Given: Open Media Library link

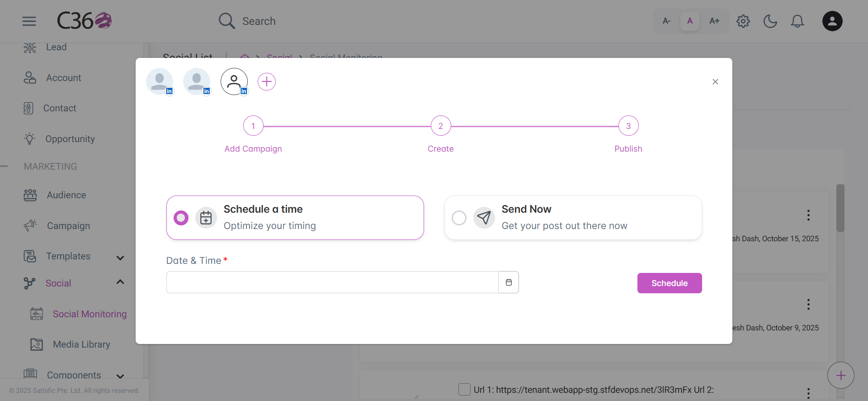Looking at the screenshot, I should [x=81, y=344].
